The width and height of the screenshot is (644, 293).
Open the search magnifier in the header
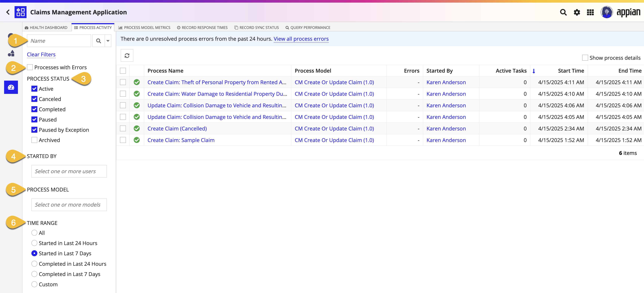[563, 12]
